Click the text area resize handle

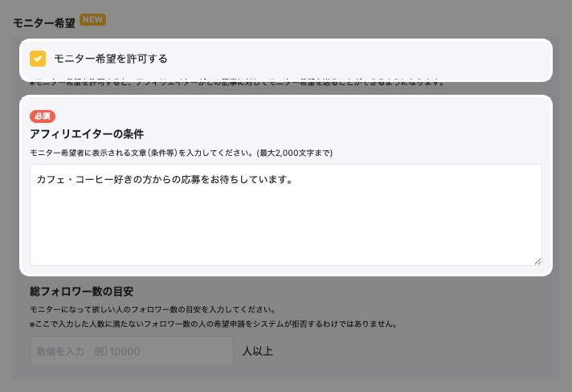(537, 261)
